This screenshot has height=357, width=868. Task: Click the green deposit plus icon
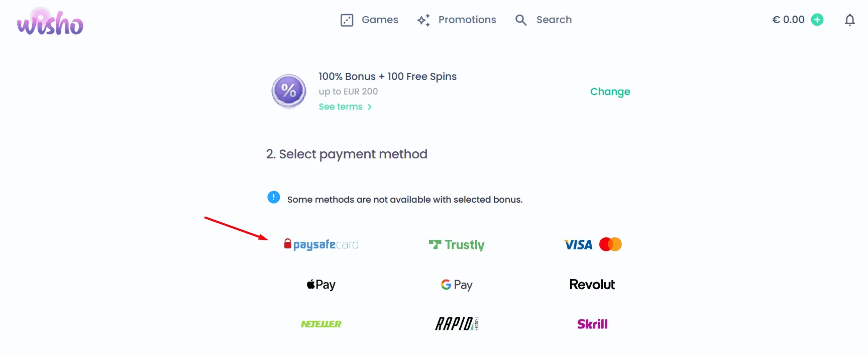click(817, 20)
